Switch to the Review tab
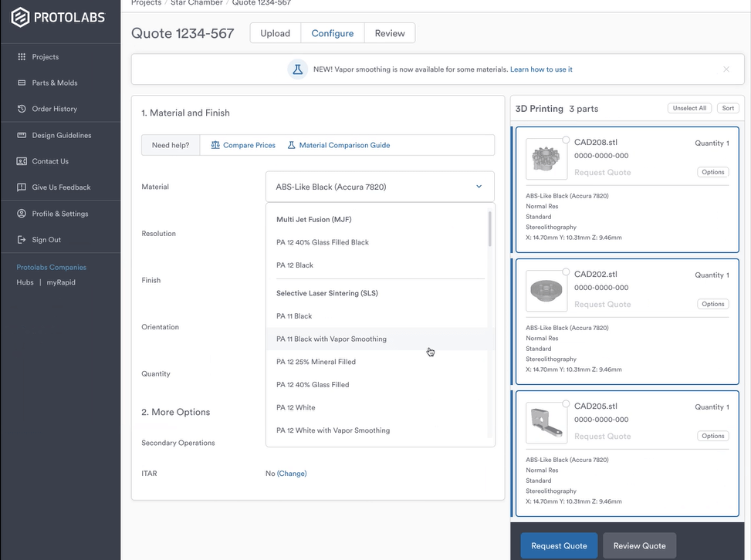 390,32
